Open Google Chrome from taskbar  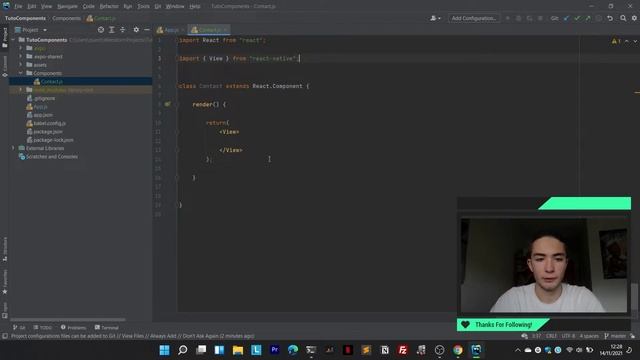[x=458, y=350]
